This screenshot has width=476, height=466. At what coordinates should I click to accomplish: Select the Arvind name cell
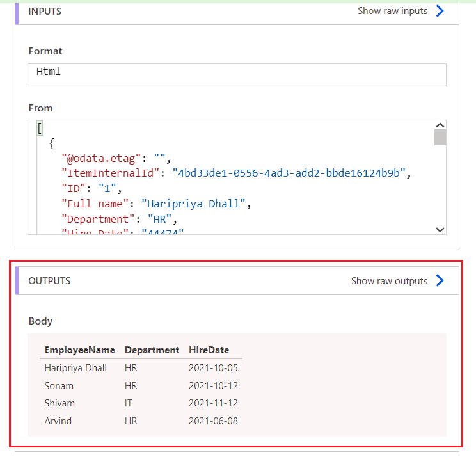tap(58, 421)
